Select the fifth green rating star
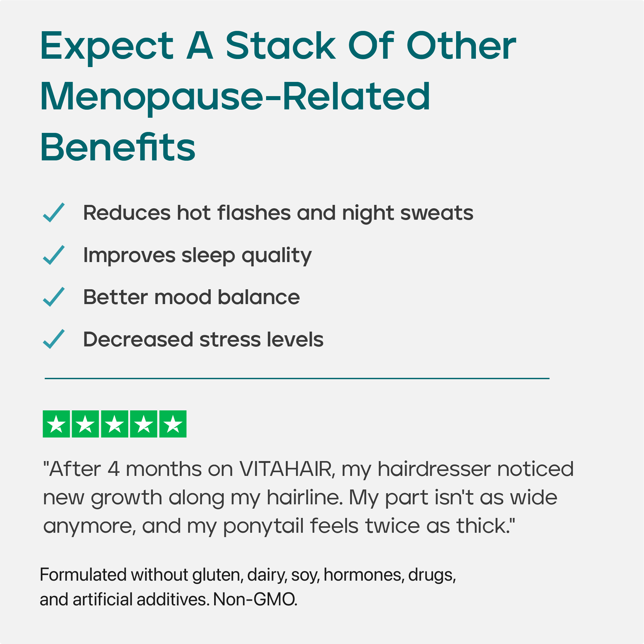This screenshot has height=644, width=644. coord(173,424)
